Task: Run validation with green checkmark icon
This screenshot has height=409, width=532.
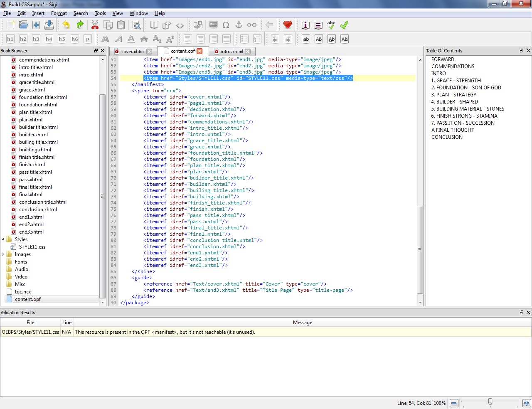Action: click(344, 25)
